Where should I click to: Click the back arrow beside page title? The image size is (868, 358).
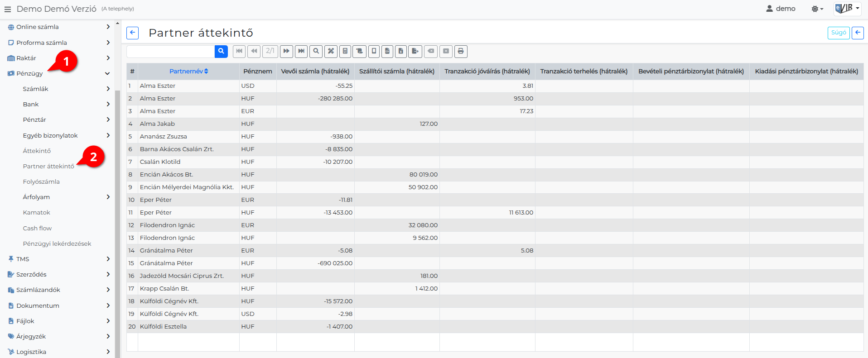coord(132,33)
